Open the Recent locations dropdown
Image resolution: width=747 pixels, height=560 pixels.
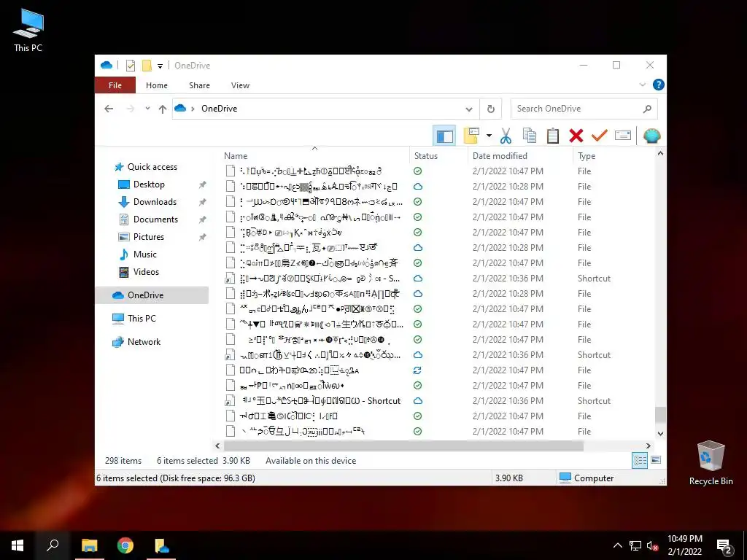tap(147, 109)
